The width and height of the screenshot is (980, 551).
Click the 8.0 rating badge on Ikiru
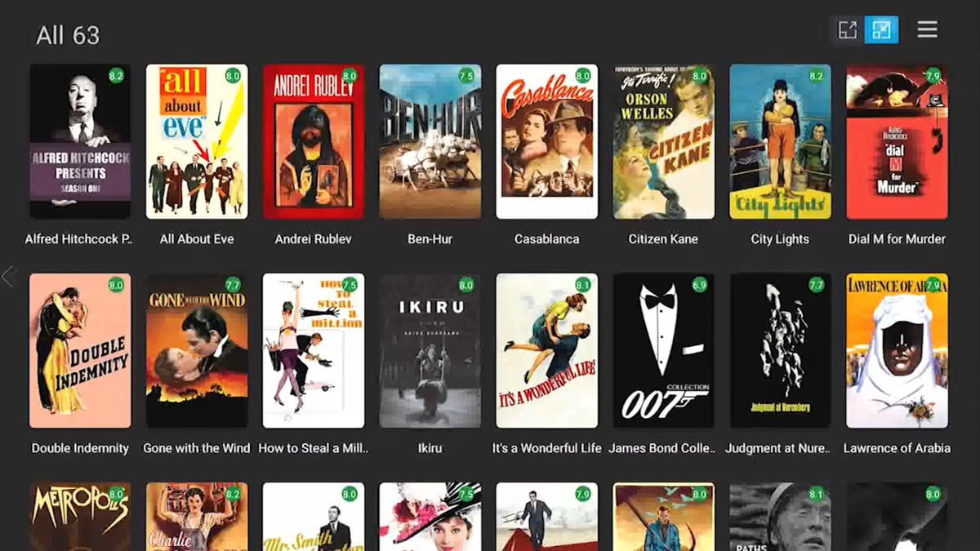click(x=466, y=285)
